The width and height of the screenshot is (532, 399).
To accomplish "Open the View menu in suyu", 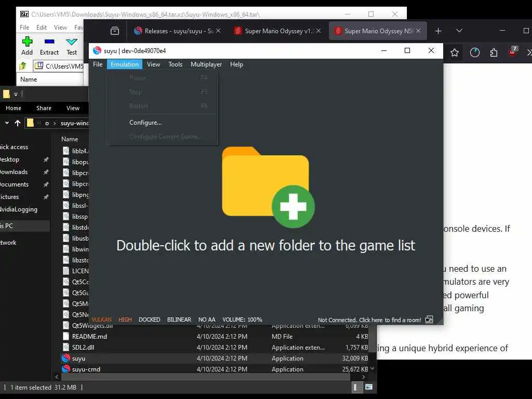I will tap(153, 64).
